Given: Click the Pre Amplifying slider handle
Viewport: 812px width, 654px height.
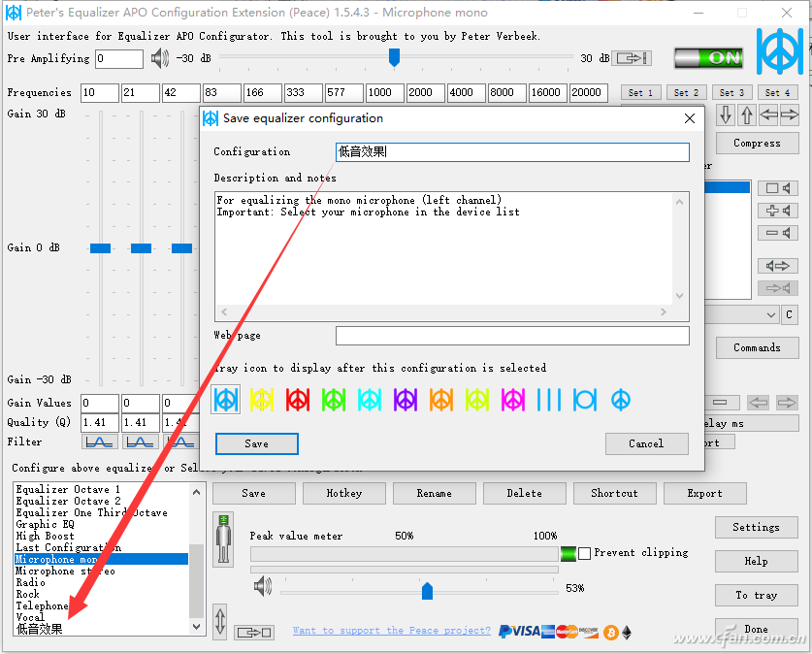Looking at the screenshot, I should click(394, 57).
